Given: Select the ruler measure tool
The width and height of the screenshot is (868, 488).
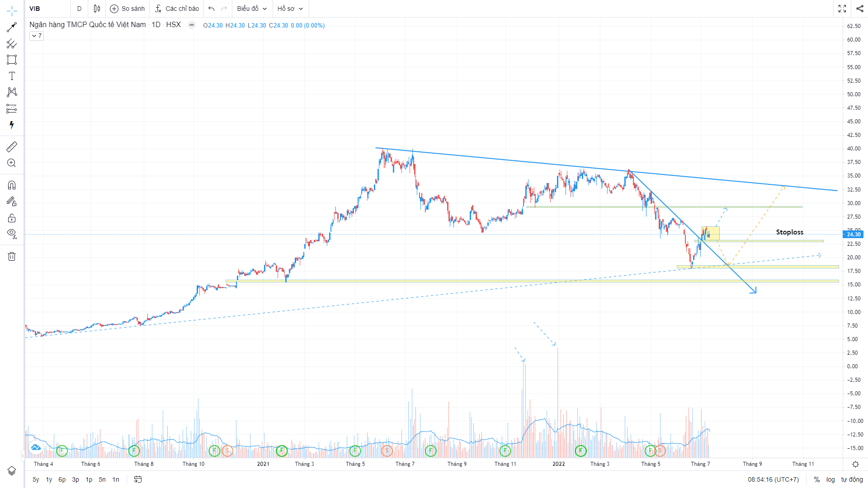Looking at the screenshot, I should [12, 146].
